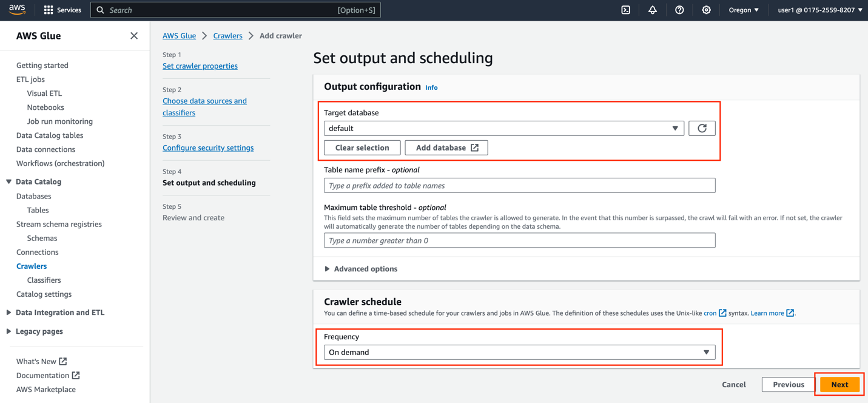Refresh the Target database list
This screenshot has height=403, width=868.
pos(702,128)
